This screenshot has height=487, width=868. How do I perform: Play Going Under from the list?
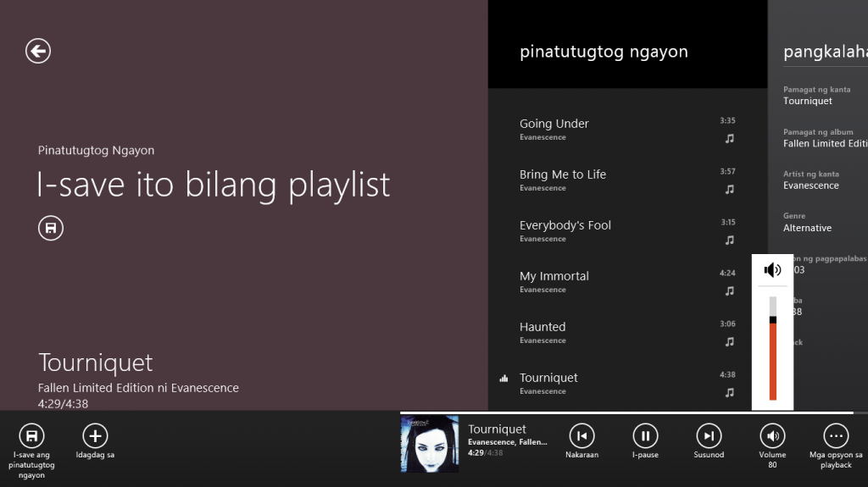pyautogui.click(x=628, y=129)
